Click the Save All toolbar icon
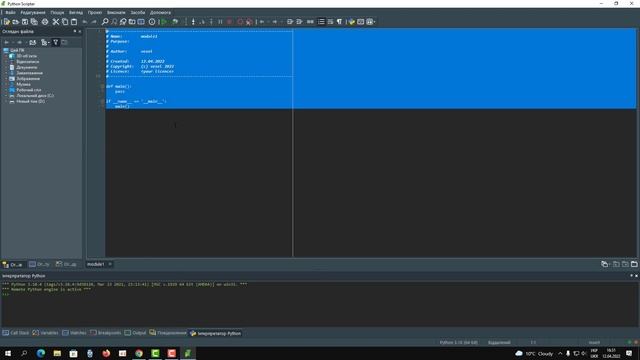The height and width of the screenshot is (360, 640). click(x=34, y=22)
